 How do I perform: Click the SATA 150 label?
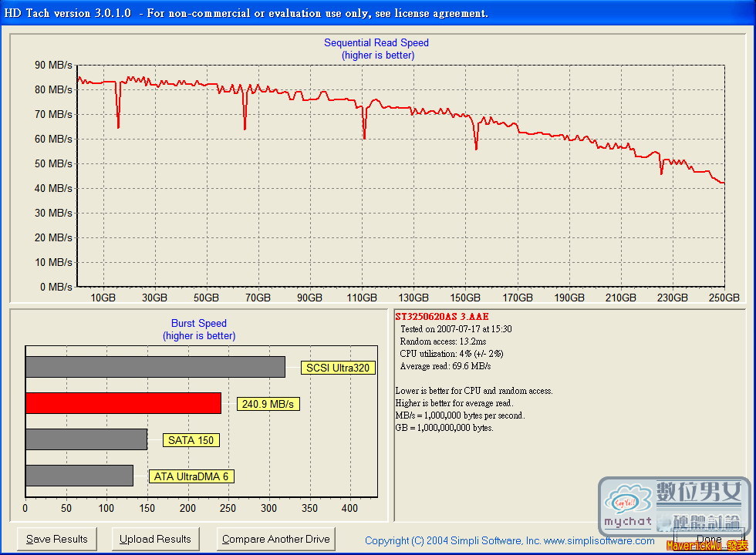click(191, 440)
